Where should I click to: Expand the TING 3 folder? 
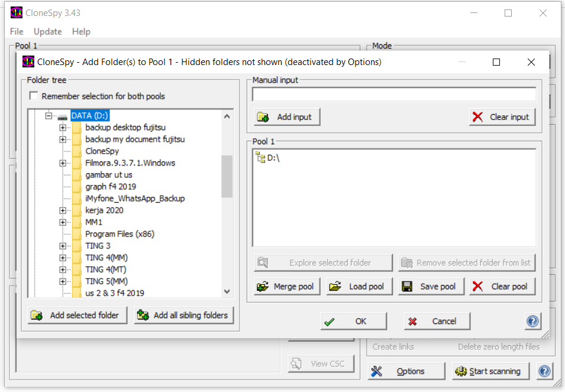pos(63,246)
